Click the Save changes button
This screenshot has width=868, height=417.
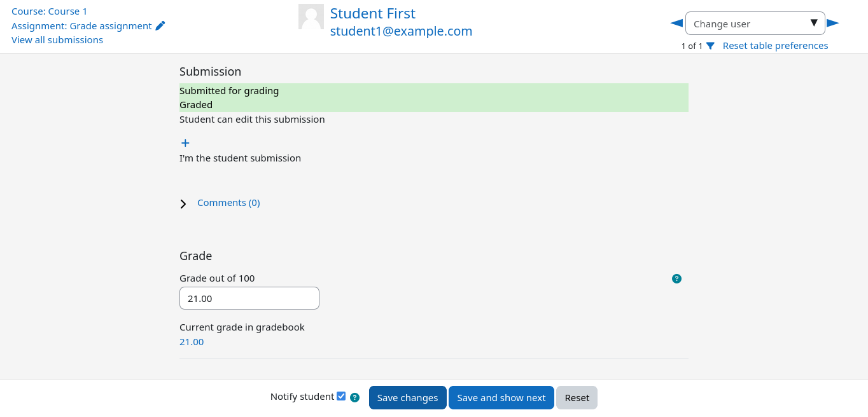pos(407,398)
